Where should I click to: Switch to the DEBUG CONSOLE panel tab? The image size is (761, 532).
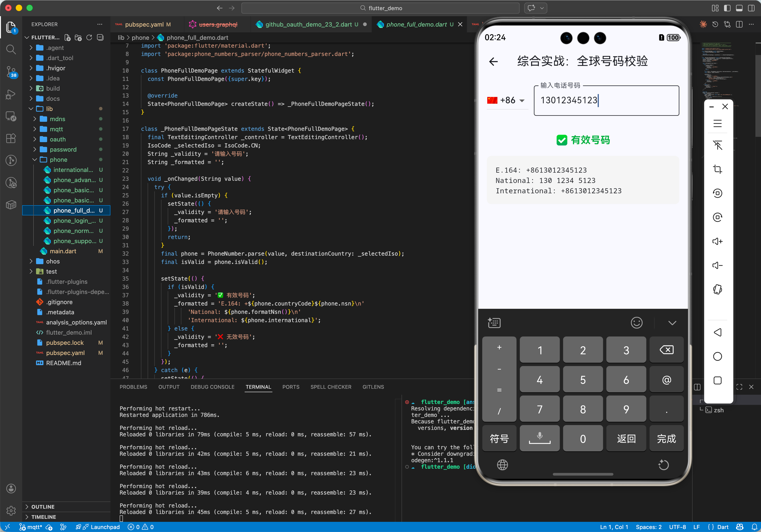(x=212, y=387)
